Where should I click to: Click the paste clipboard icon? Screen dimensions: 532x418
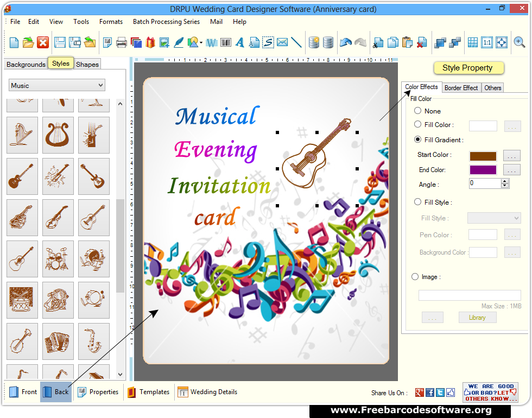[407, 42]
